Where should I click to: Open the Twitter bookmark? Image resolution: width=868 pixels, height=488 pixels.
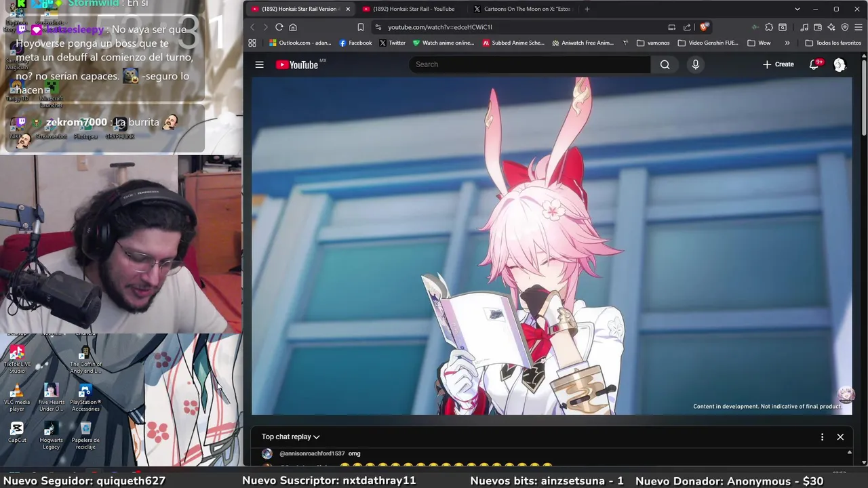pos(392,43)
